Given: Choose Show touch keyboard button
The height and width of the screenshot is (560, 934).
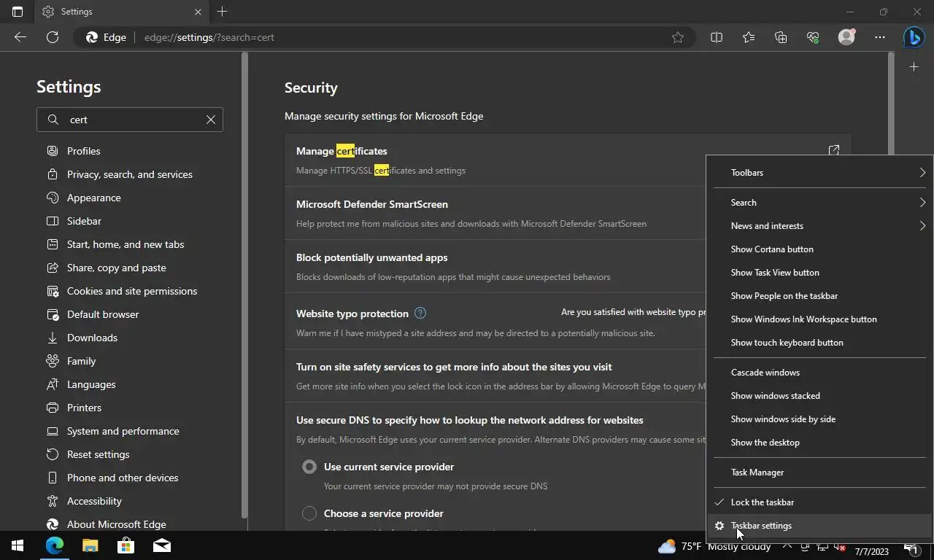Looking at the screenshot, I should pos(819,343).
